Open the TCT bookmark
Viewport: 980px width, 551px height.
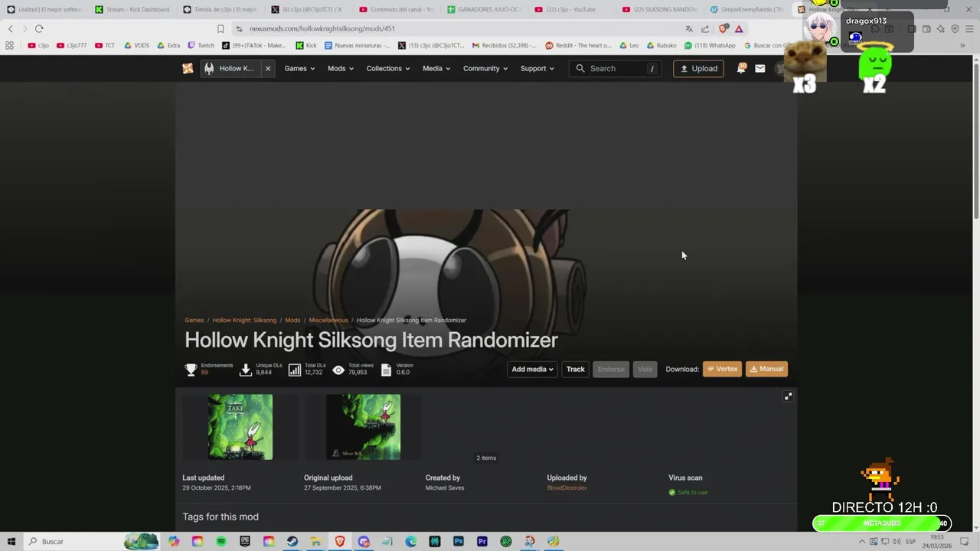tap(104, 45)
